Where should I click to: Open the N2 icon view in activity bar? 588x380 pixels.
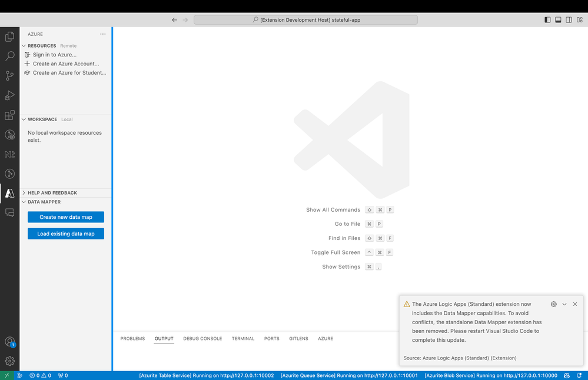10,154
